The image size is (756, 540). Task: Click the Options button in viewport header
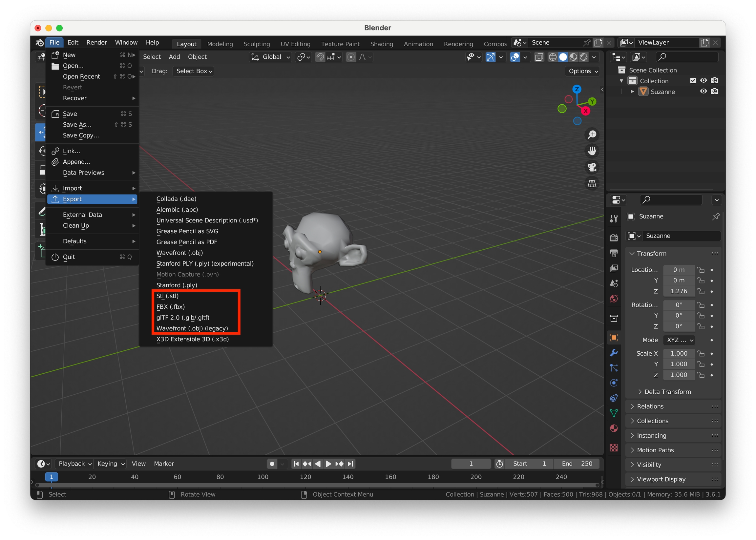(x=583, y=71)
